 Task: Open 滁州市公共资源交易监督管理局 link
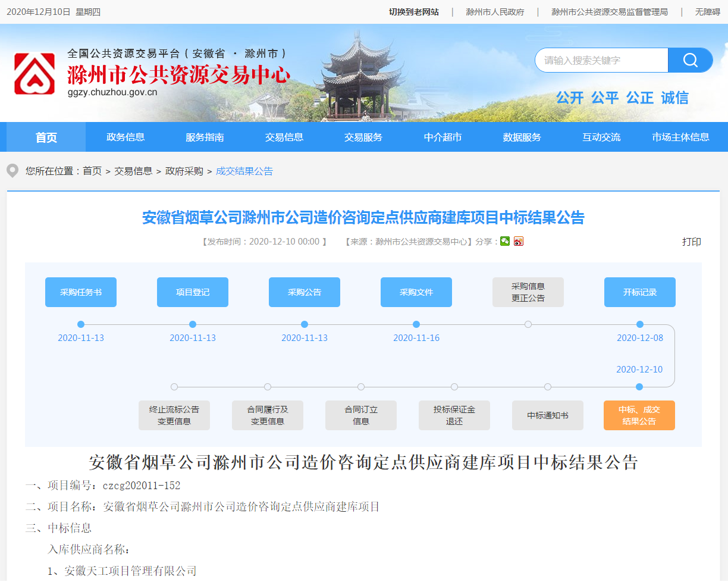(x=610, y=12)
